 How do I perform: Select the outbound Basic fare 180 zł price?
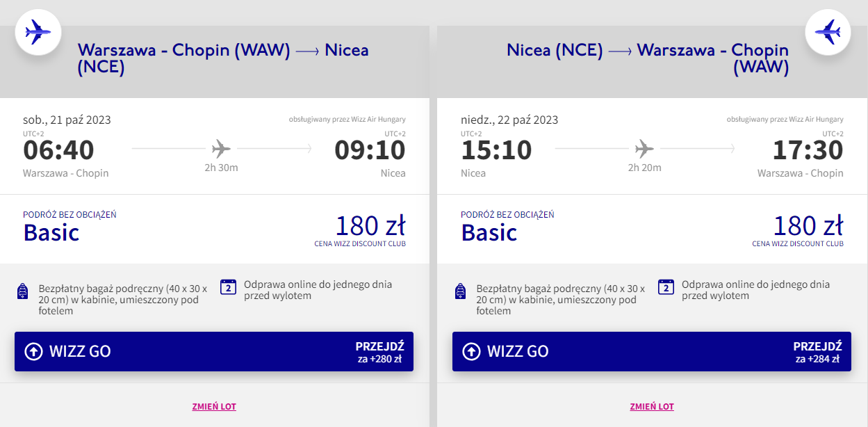pos(370,227)
